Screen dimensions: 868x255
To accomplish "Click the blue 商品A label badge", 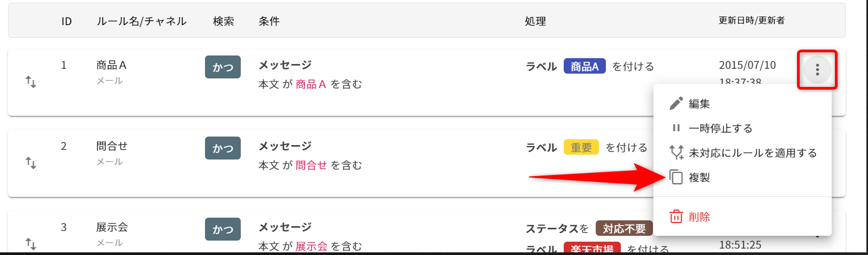I will [x=585, y=67].
